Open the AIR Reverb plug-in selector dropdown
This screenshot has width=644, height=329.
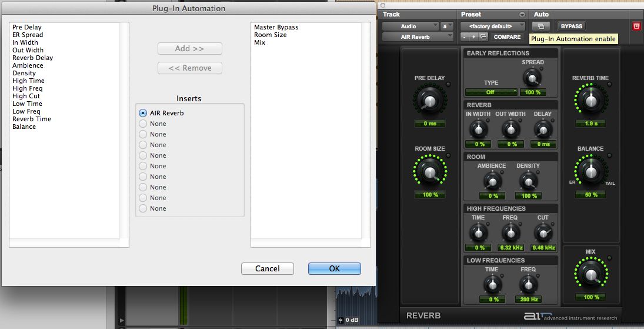coord(418,37)
